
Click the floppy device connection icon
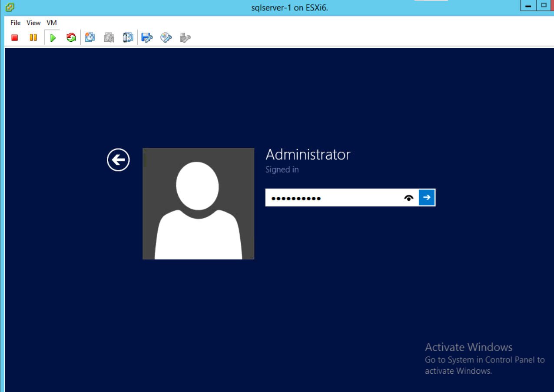(x=147, y=38)
